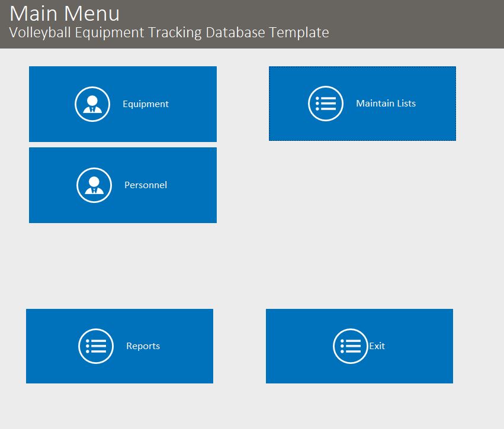Image resolution: width=504 pixels, height=429 pixels.
Task: Click the person icon beside Equipment
Action: coord(92,104)
